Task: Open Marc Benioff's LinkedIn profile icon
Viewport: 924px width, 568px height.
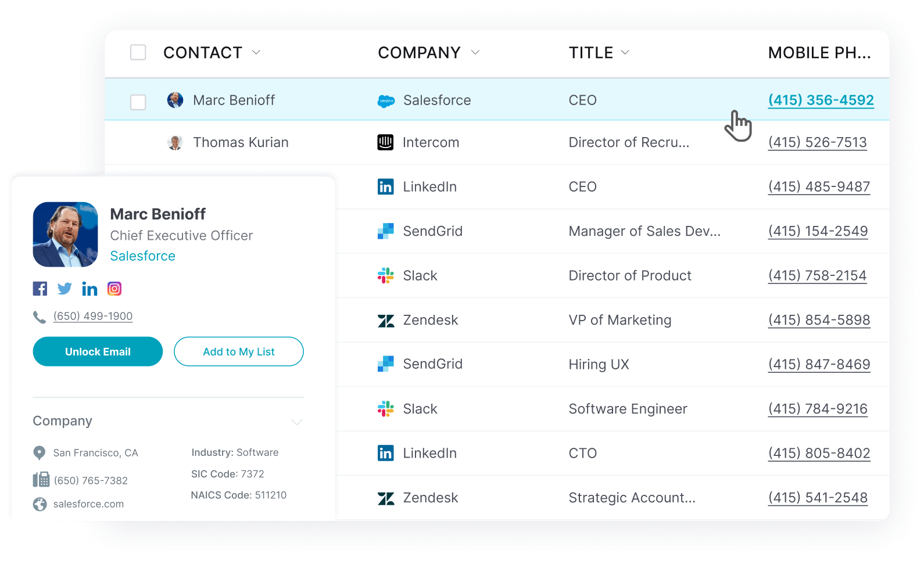Action: [89, 289]
